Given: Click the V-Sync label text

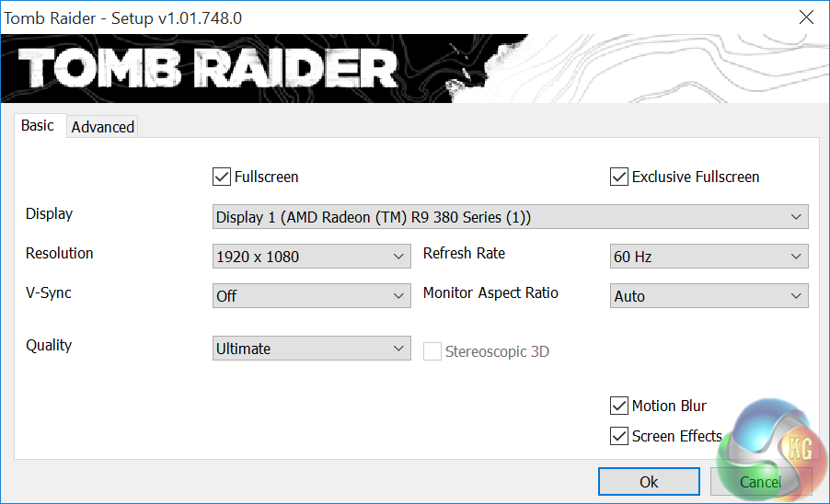Looking at the screenshot, I should [x=48, y=292].
